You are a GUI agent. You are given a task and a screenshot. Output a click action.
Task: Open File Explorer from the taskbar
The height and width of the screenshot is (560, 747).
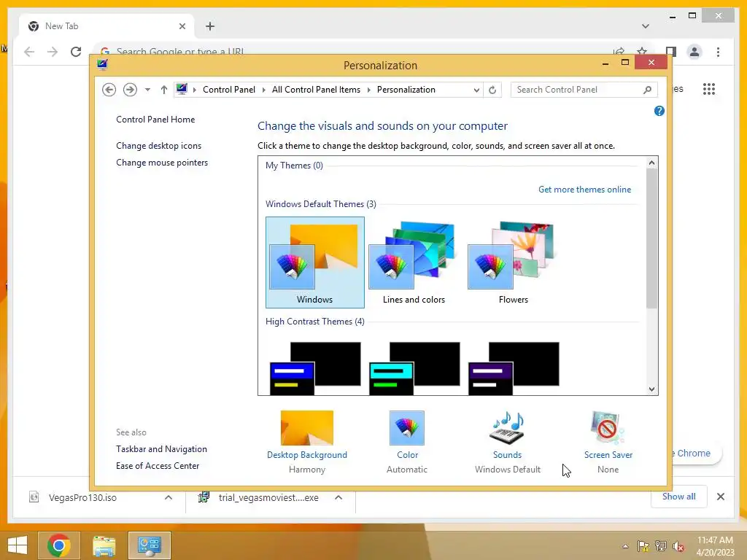[104, 545]
